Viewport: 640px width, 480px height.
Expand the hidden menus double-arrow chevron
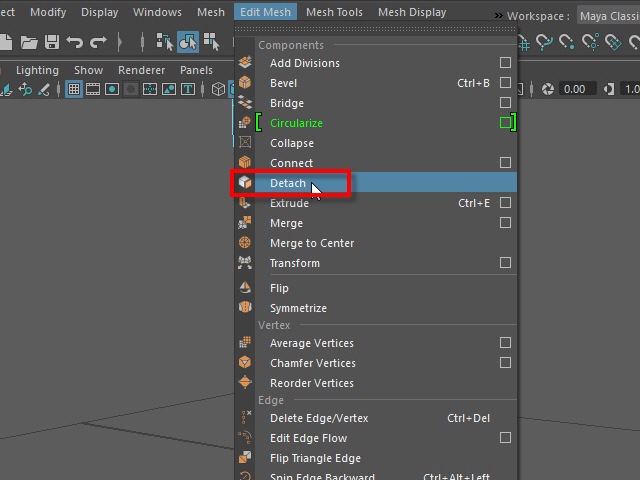498,15
